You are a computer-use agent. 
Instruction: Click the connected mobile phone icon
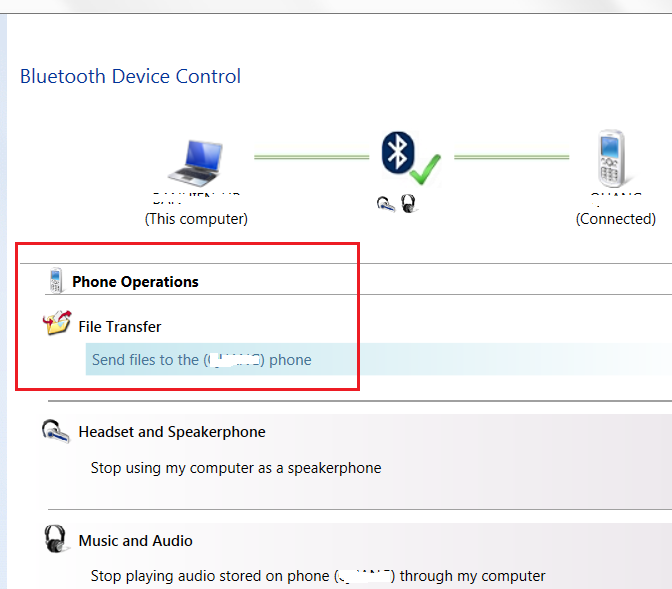pos(610,160)
